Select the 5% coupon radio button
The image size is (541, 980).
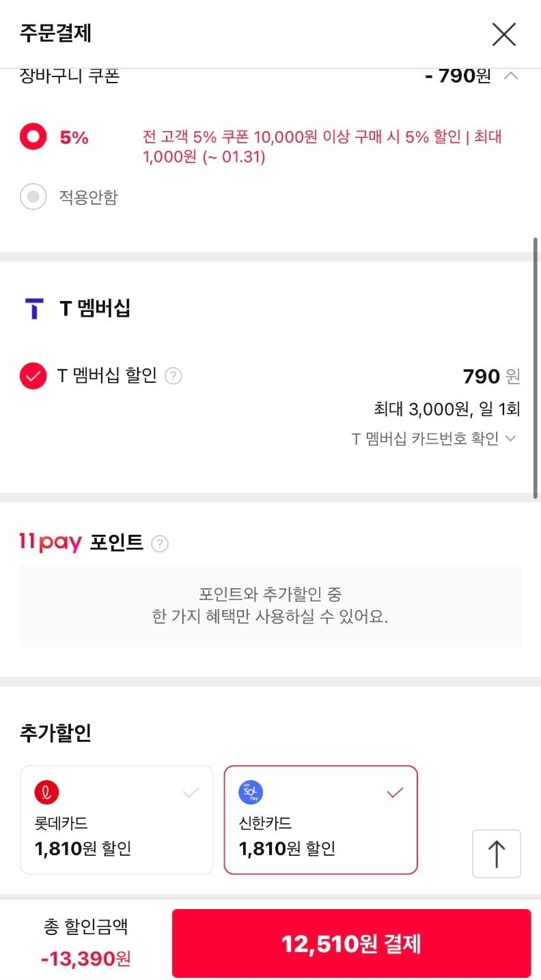[x=33, y=137]
